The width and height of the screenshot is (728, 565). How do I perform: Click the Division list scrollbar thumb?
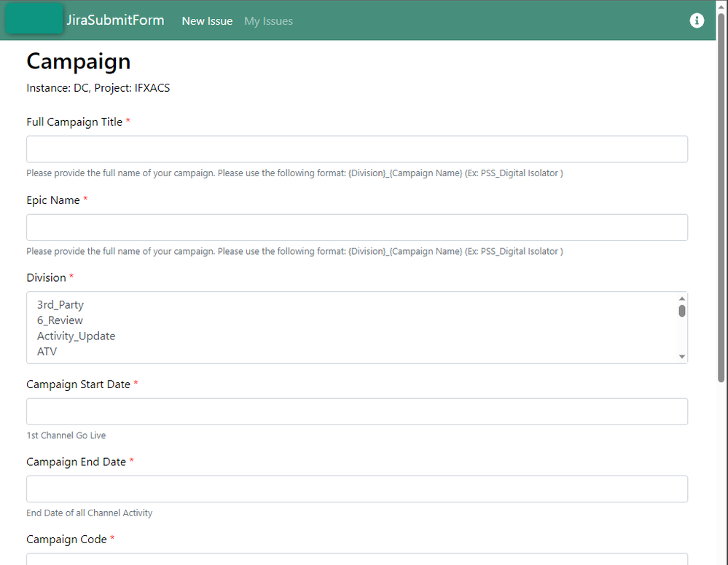coord(681,311)
